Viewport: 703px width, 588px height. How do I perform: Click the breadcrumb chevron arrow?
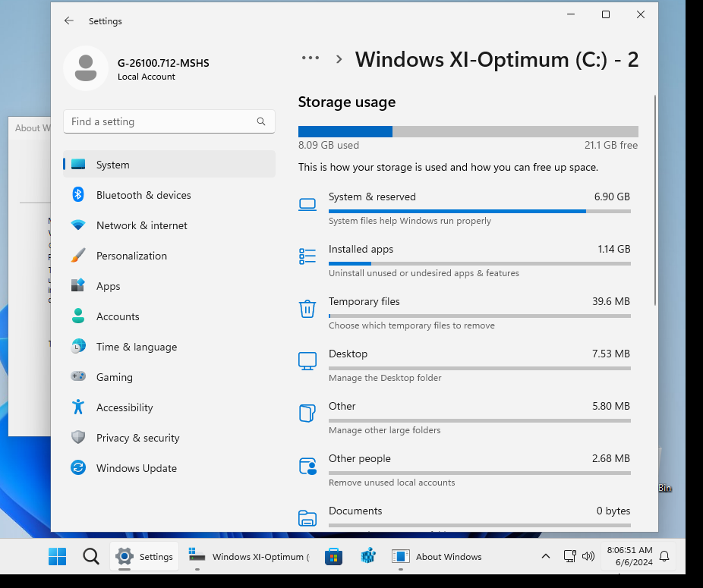click(x=339, y=59)
